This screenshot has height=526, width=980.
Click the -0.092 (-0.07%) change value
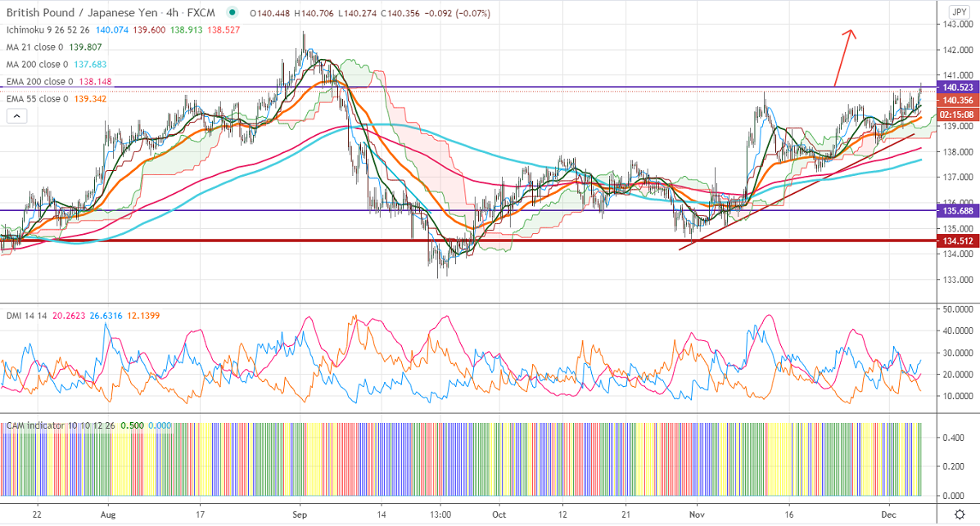[x=457, y=13]
